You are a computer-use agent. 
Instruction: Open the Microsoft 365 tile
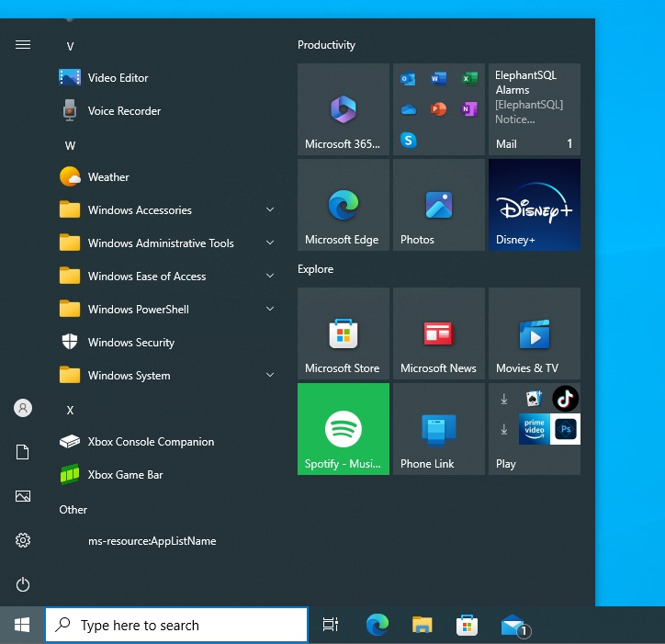click(x=344, y=109)
